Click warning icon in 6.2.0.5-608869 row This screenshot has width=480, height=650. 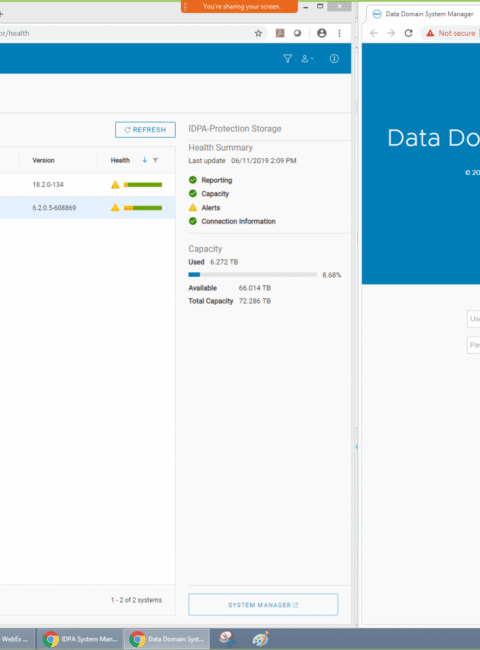[115, 208]
